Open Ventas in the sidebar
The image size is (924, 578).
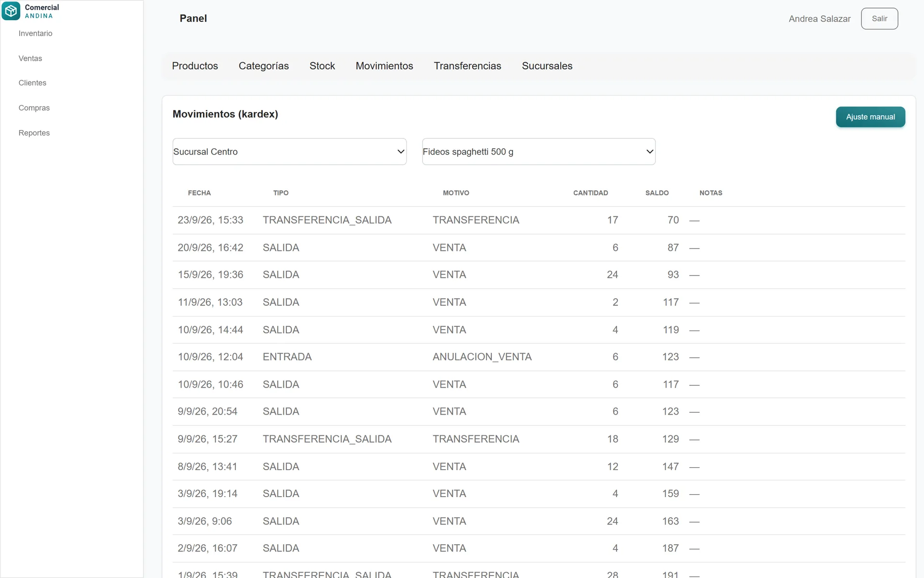point(30,58)
